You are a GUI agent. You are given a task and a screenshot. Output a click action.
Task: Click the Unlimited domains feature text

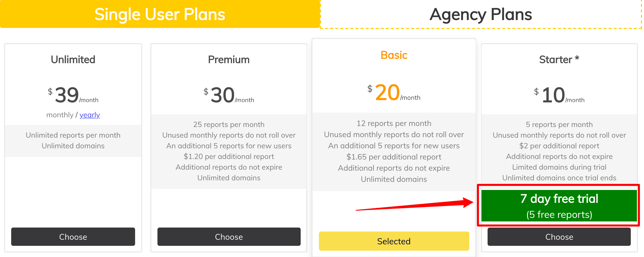[73, 146]
